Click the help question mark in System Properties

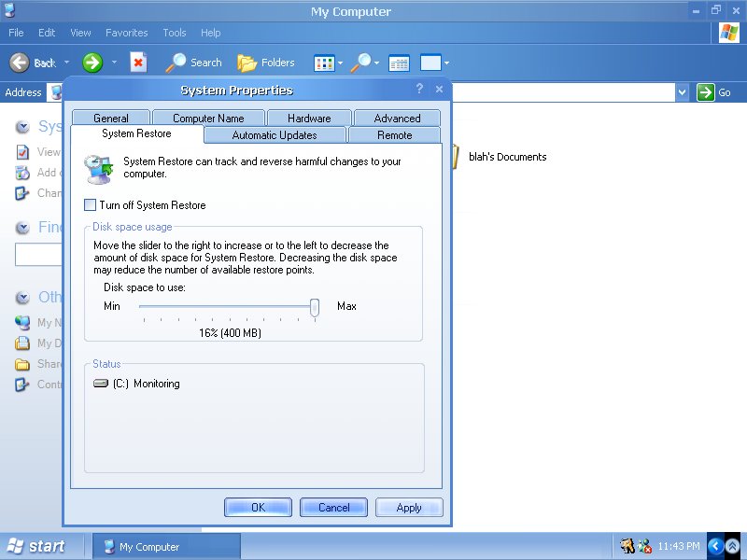coord(419,90)
